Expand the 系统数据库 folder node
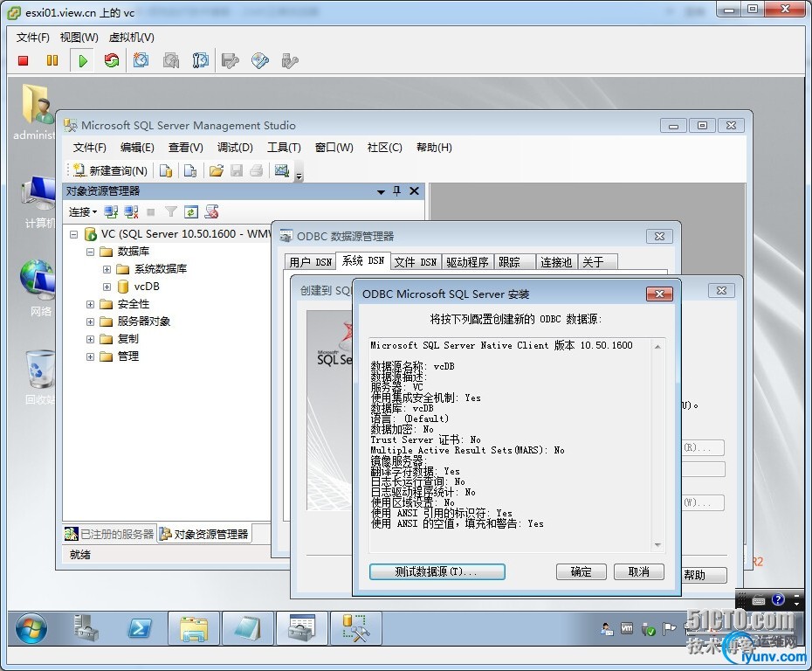This screenshot has width=812, height=671. click(107, 269)
